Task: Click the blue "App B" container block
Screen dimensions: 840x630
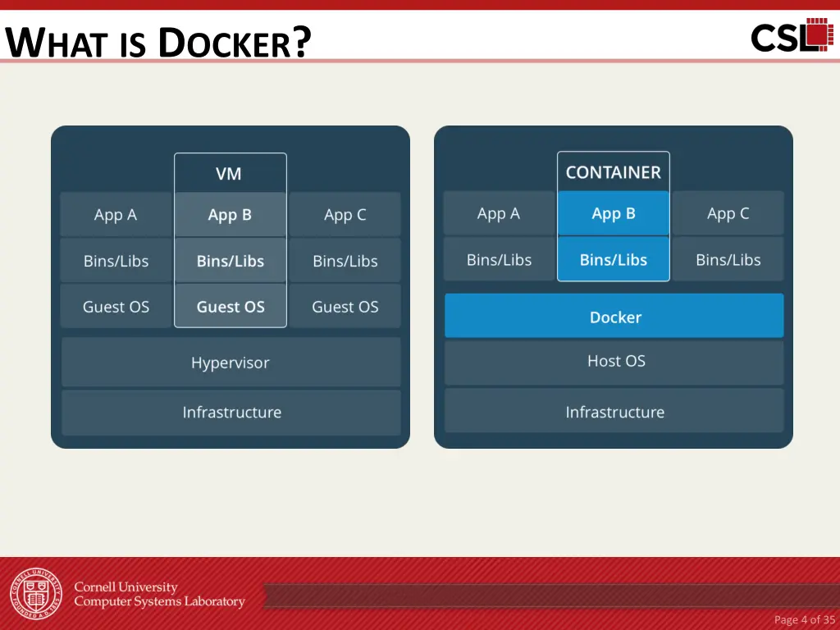Action: pyautogui.click(x=614, y=213)
